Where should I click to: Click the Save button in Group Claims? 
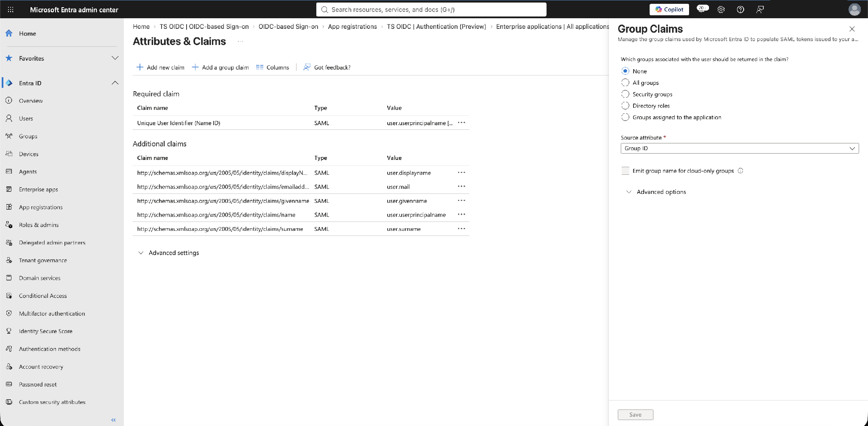[635, 415]
